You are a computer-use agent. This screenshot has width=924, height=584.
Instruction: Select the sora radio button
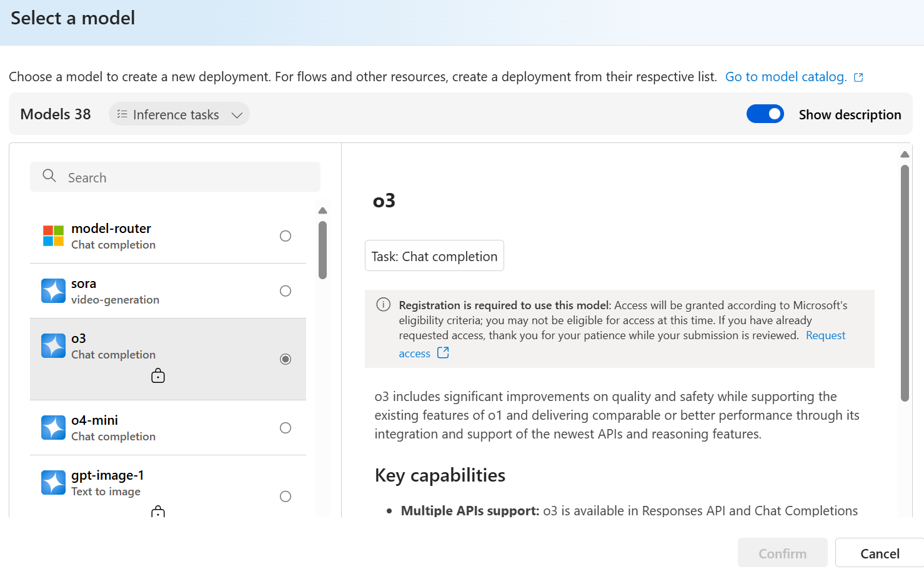point(286,291)
